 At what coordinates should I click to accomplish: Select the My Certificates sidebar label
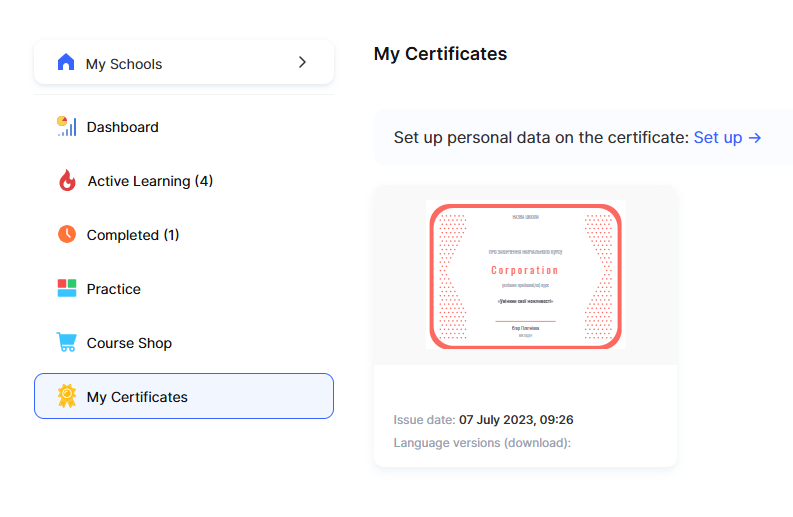[137, 397]
